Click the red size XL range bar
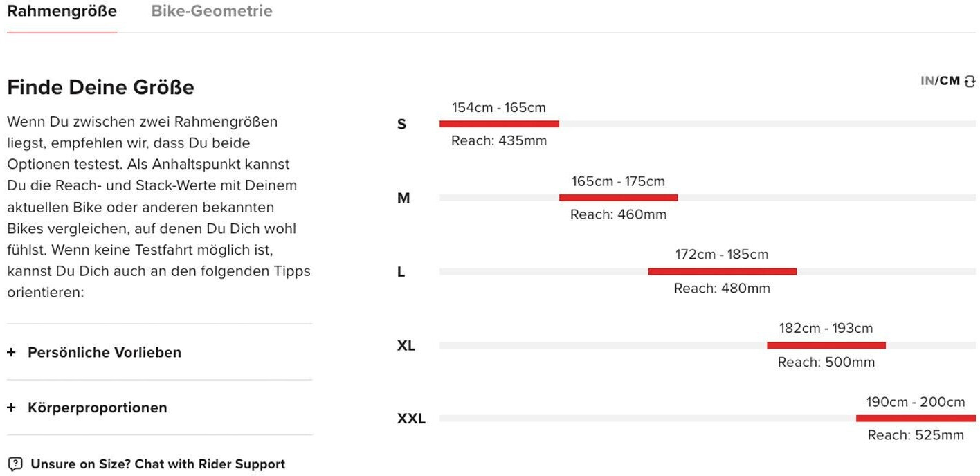 [x=826, y=345]
